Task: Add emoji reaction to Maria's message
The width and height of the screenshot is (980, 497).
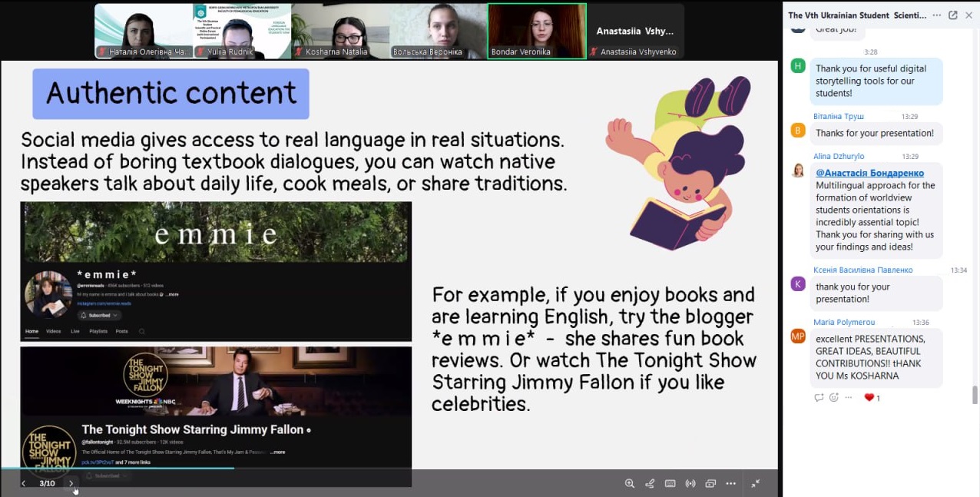Action: (833, 397)
